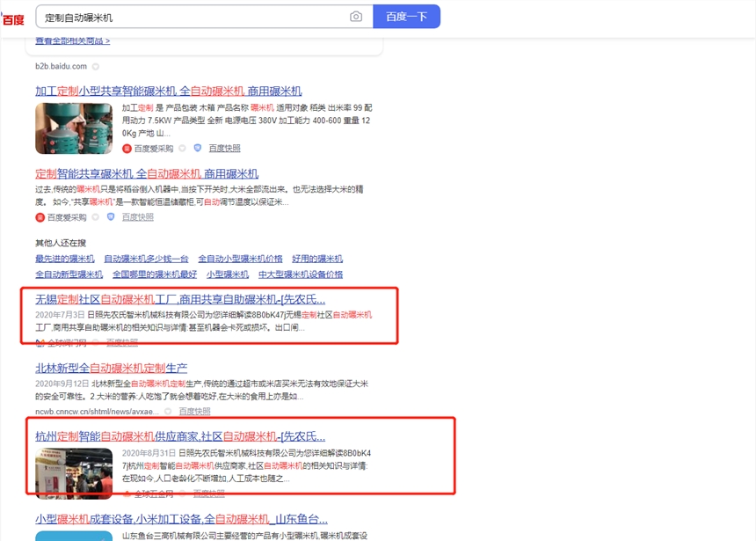Click the shield icon under 定制智能共享碾米机 result
The height and width of the screenshot is (541, 756).
111,217
